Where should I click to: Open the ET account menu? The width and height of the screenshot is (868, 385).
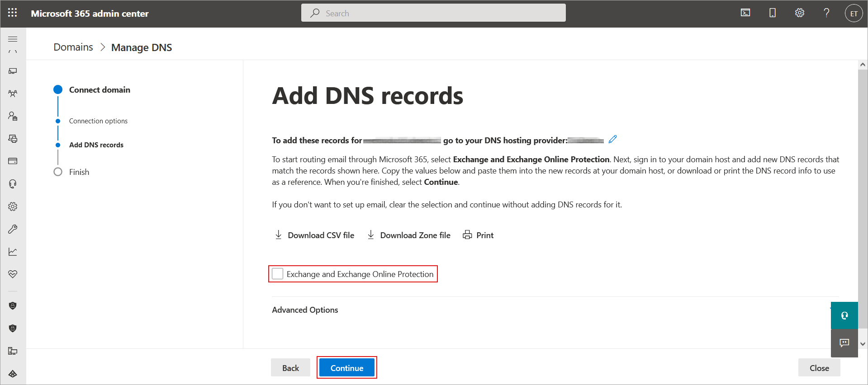[x=854, y=14]
